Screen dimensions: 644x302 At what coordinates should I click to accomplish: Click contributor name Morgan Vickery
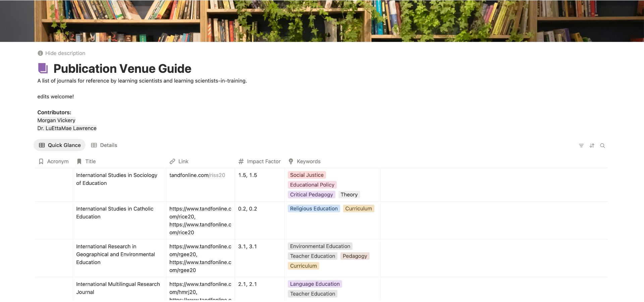coord(56,120)
